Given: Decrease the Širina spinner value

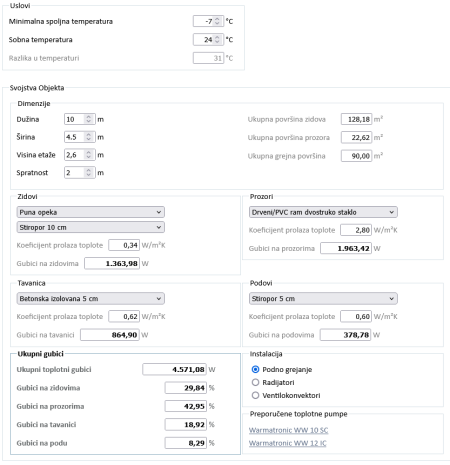Looking at the screenshot, I should coord(88,139).
